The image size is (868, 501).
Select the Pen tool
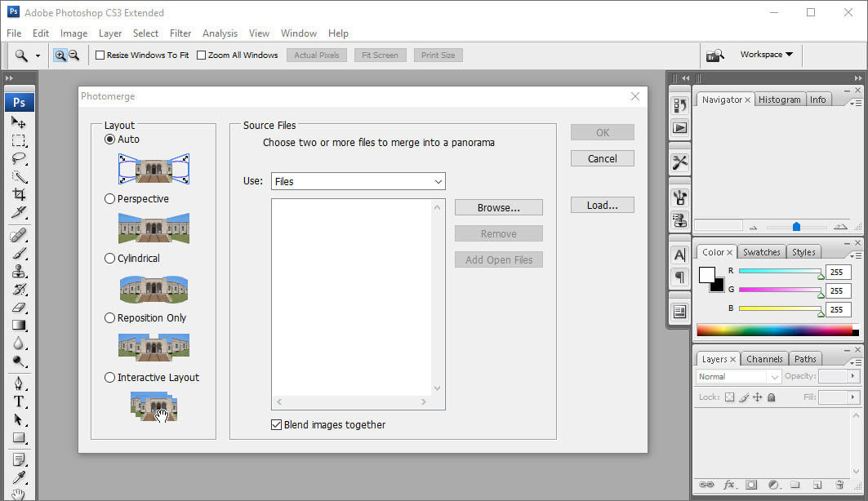(19, 384)
